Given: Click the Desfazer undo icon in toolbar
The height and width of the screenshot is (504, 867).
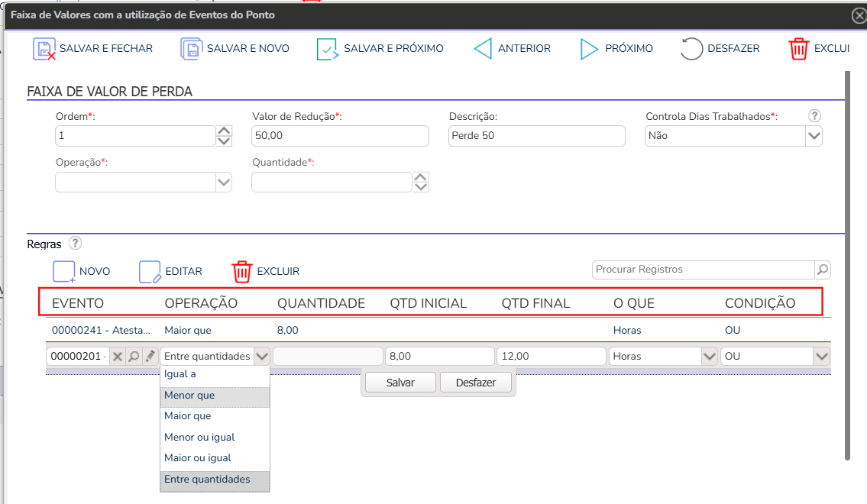Looking at the screenshot, I should point(691,49).
